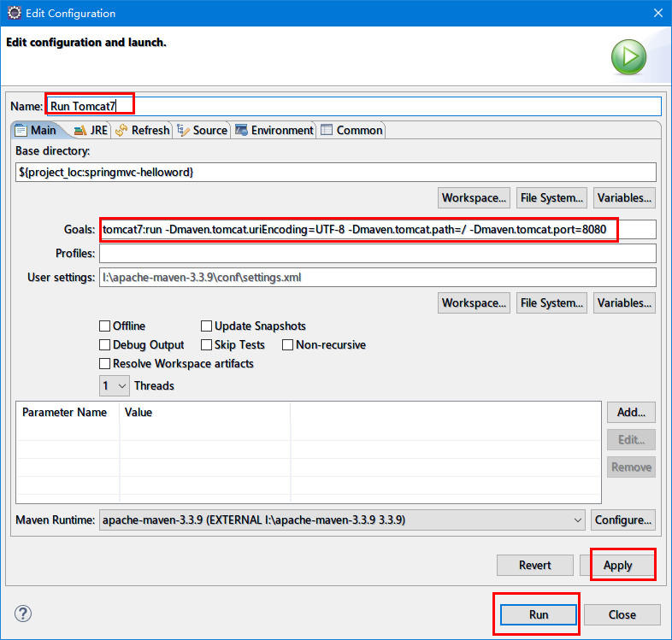Click the Main tab page icon
Viewport: 672px width, 640px height.
tap(21, 130)
